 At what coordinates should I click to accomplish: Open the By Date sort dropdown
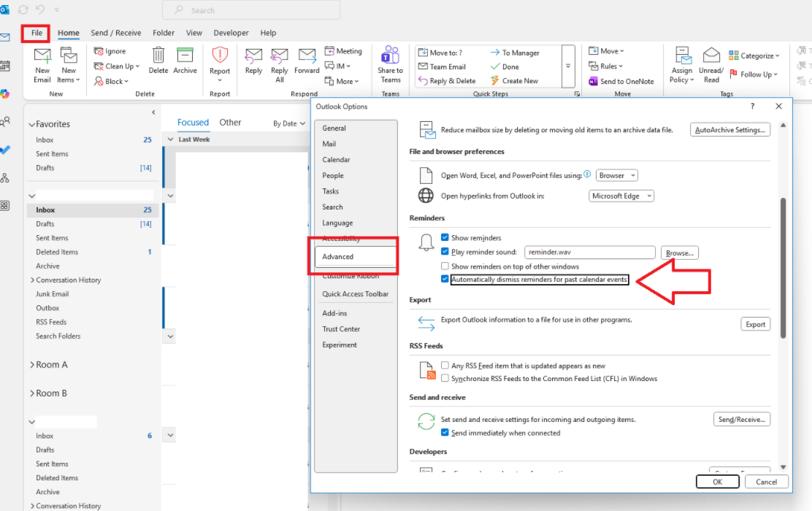pos(289,123)
